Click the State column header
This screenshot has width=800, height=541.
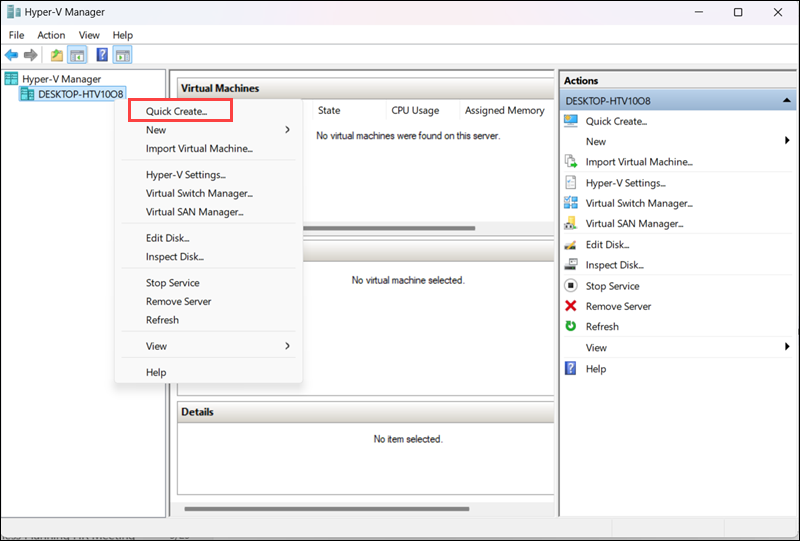pos(349,110)
